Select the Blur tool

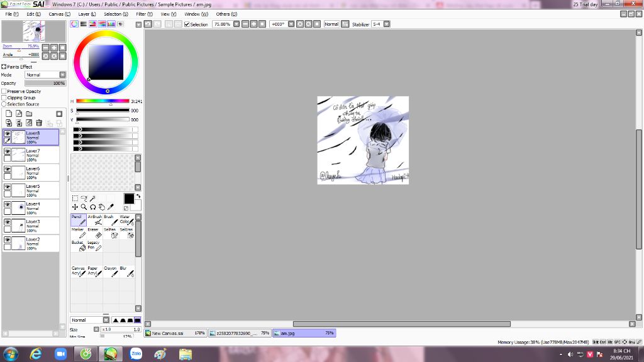pos(126,271)
